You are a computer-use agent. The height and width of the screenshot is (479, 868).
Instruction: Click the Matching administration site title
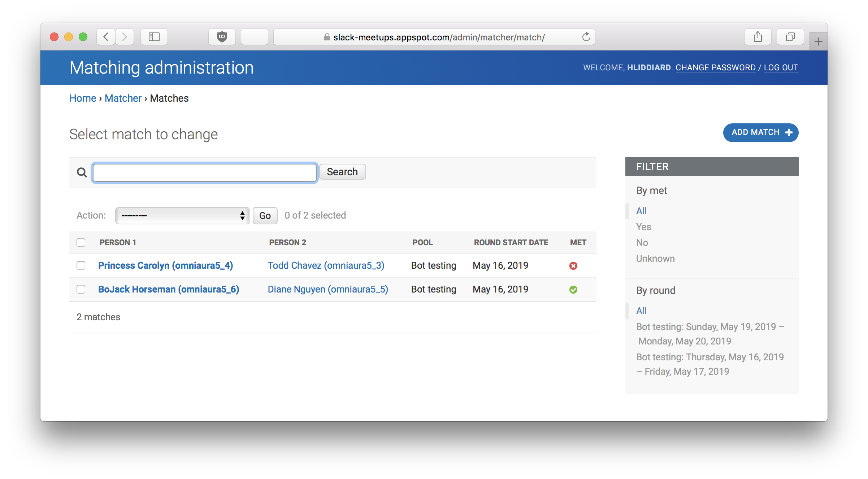pyautogui.click(x=161, y=68)
